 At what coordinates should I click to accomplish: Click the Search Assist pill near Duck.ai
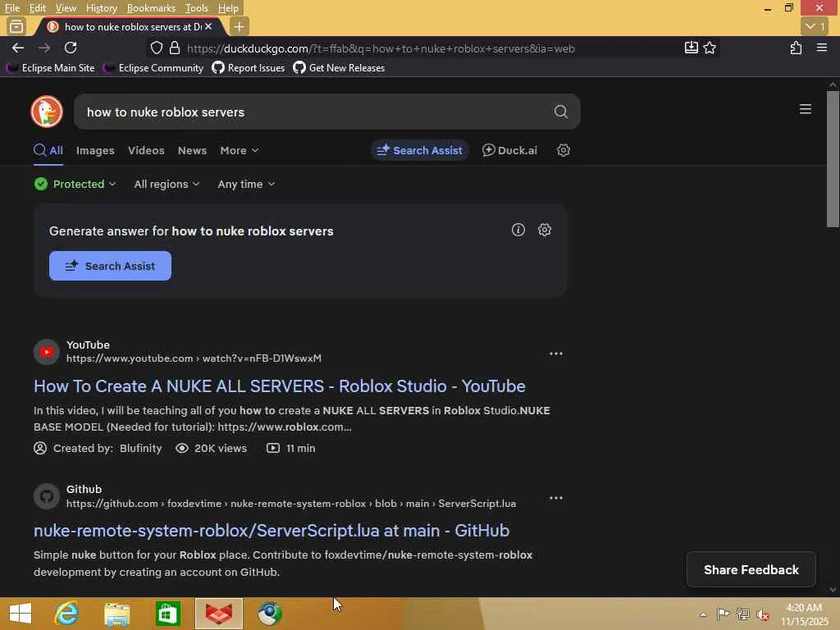[x=419, y=151]
